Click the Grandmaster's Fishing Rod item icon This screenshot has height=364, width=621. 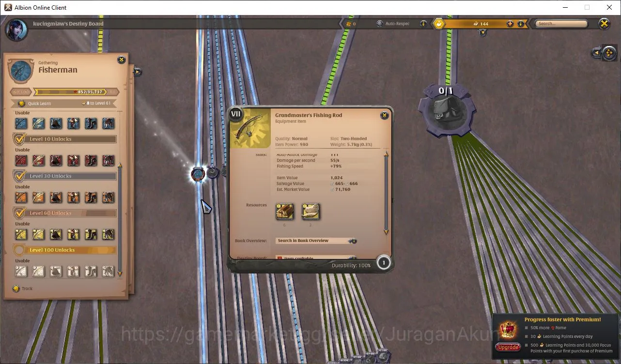click(x=250, y=129)
